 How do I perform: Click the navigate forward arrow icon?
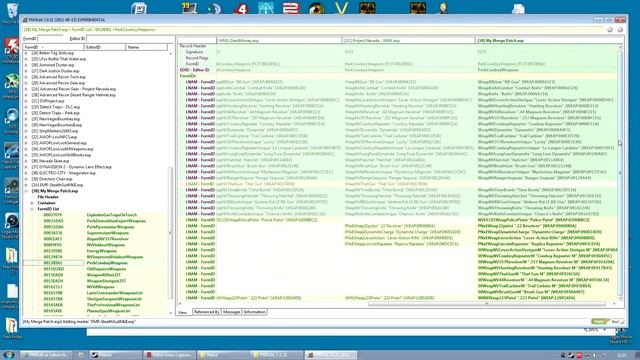(620, 29)
